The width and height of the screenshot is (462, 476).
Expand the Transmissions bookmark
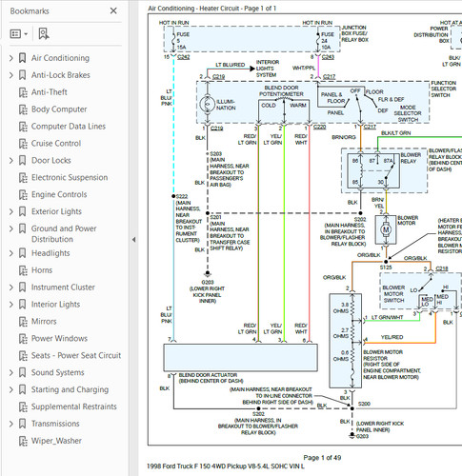coord(11,424)
